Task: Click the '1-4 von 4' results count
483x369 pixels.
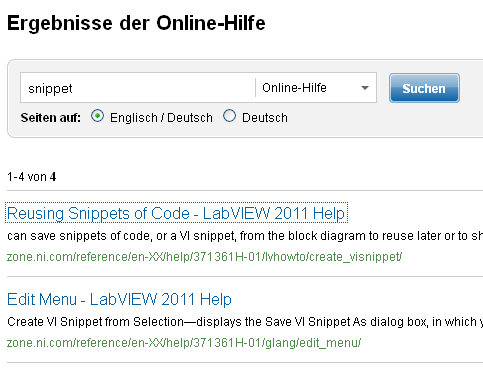Action: [32, 177]
